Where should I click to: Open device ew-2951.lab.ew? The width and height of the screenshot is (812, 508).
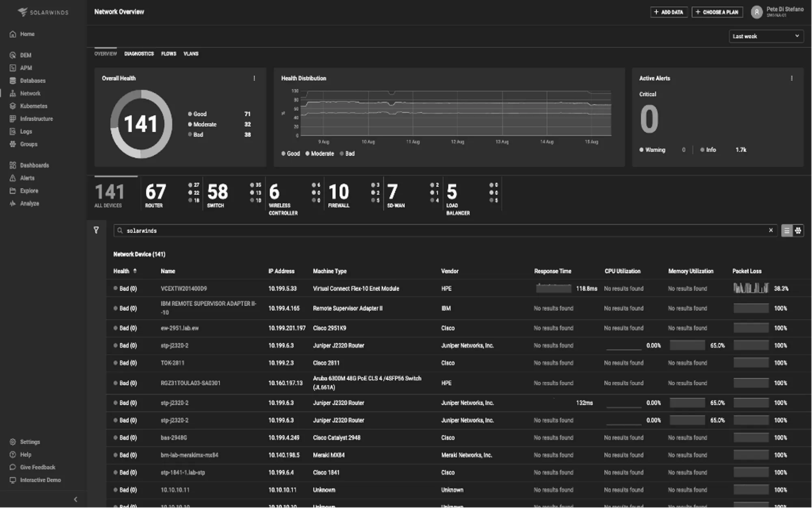179,328
